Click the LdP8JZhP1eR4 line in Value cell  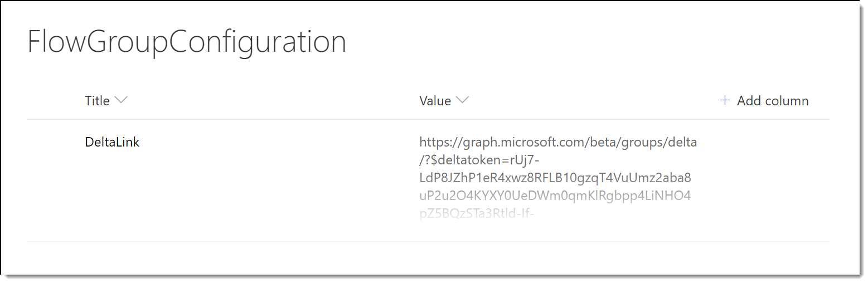pyautogui.click(x=555, y=178)
